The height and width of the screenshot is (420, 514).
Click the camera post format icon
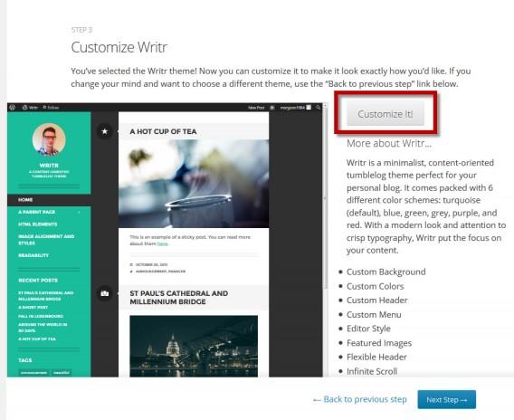(x=105, y=293)
